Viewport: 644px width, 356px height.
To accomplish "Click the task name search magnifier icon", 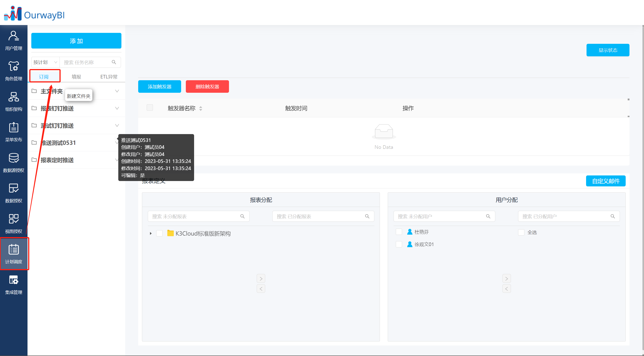I will pyautogui.click(x=114, y=62).
